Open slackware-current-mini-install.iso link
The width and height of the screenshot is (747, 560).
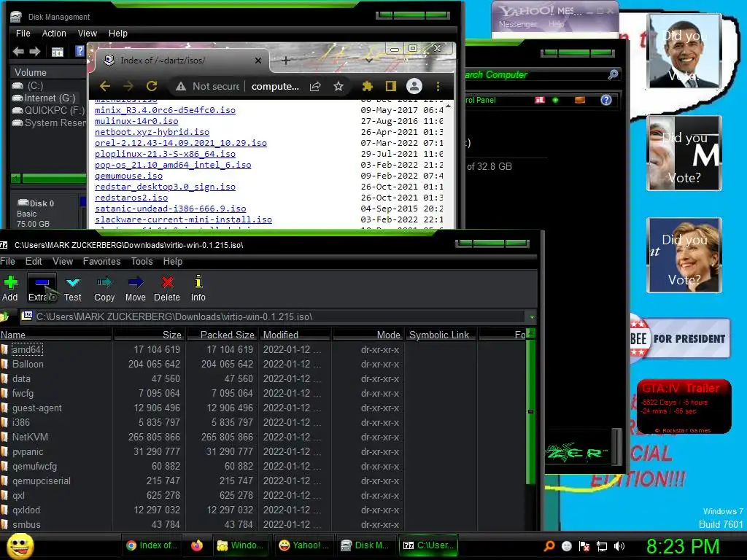coord(183,219)
